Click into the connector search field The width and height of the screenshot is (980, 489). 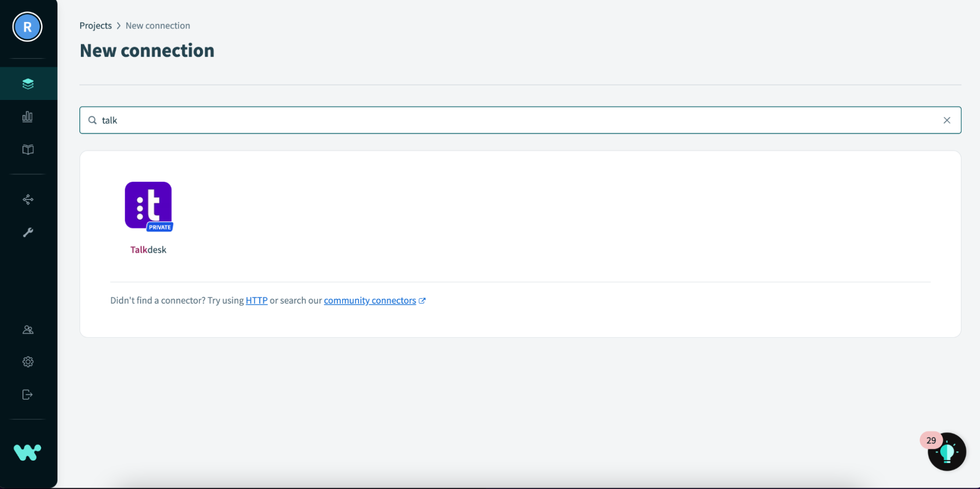tap(520, 120)
